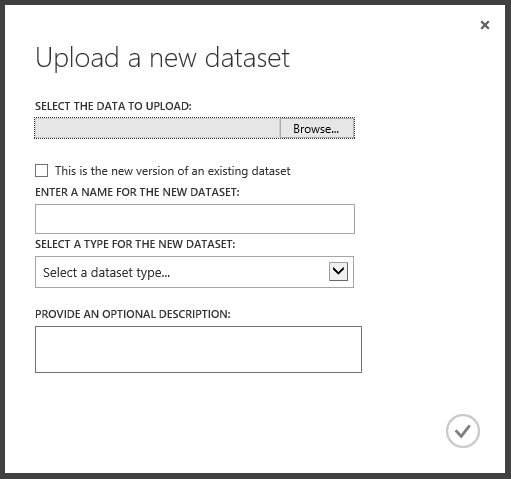Screen dimensions: 511x479
Task: Click the 'Select a dataset type...' combo box text
Action: pos(106,273)
